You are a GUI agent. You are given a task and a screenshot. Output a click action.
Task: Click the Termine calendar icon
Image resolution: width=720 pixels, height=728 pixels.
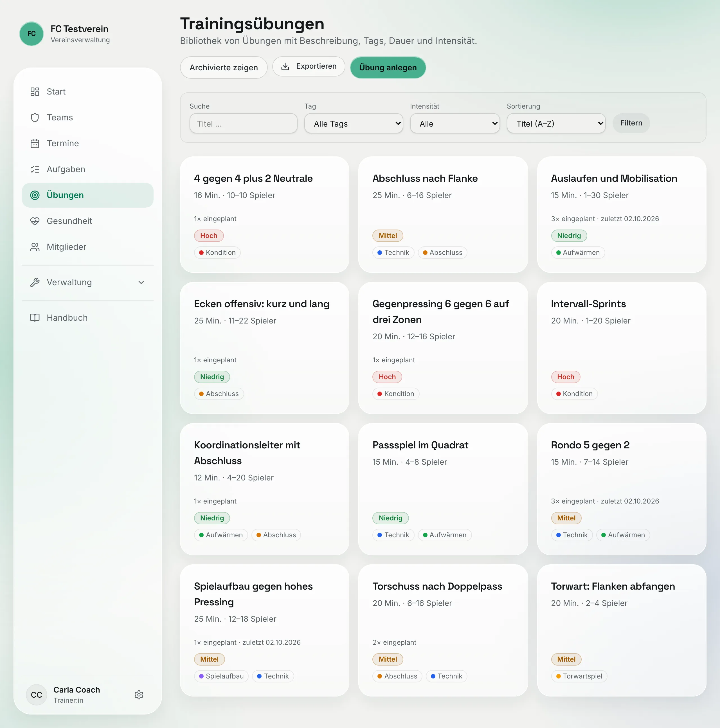35,143
